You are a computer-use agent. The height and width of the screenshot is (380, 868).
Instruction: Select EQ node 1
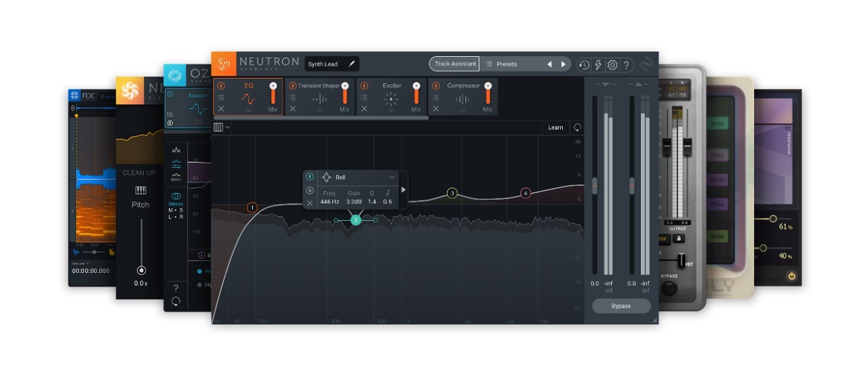tap(252, 207)
